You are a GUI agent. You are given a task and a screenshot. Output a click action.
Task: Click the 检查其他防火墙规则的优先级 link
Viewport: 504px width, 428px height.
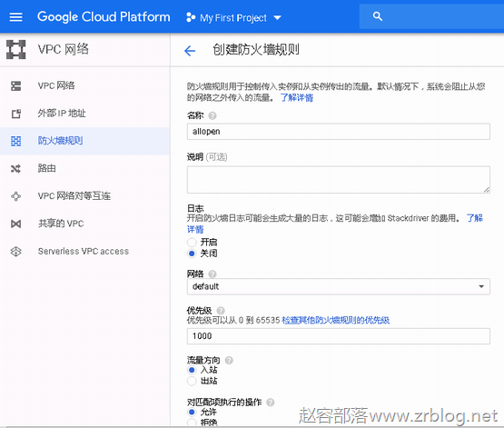(336, 320)
